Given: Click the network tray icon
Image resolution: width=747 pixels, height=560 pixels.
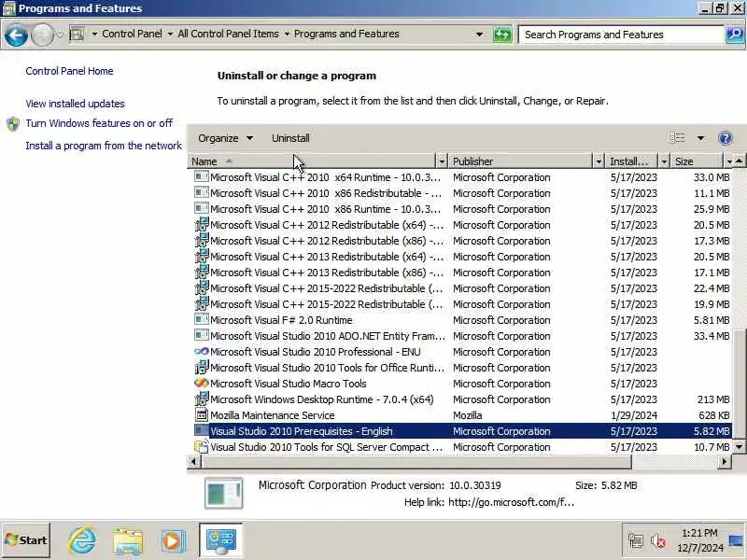Looking at the screenshot, I should [x=636, y=541].
